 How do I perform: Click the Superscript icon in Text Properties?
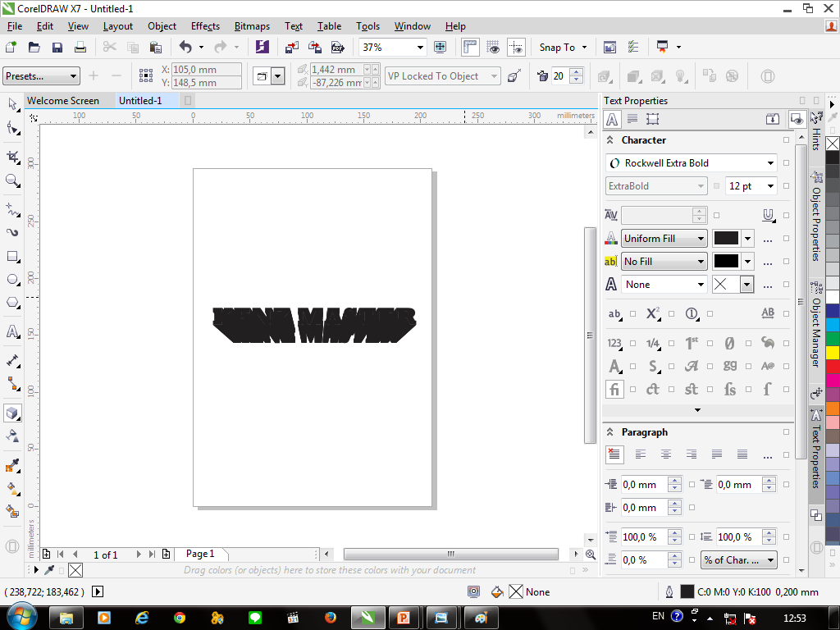[652, 313]
